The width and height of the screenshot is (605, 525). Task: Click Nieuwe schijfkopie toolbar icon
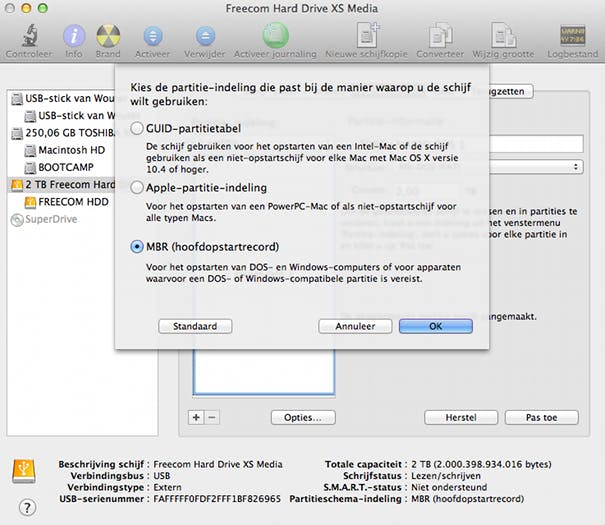click(367, 35)
